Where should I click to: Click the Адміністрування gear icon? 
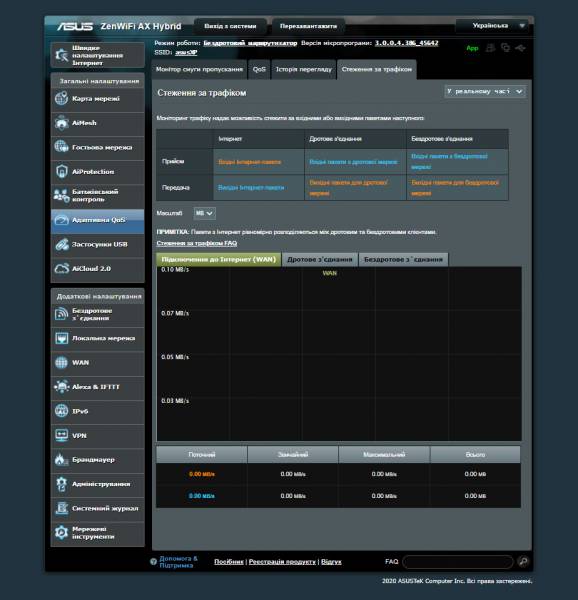(x=61, y=484)
